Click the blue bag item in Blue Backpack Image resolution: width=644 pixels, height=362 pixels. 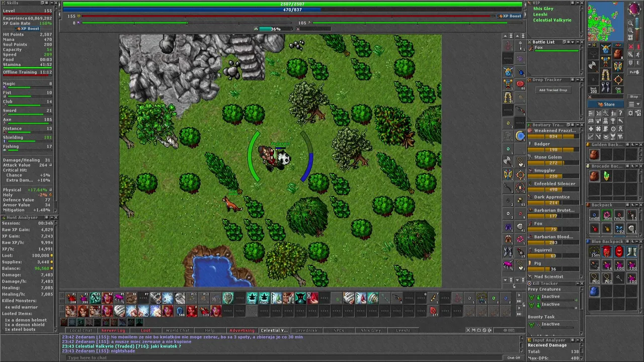pyautogui.click(x=594, y=291)
